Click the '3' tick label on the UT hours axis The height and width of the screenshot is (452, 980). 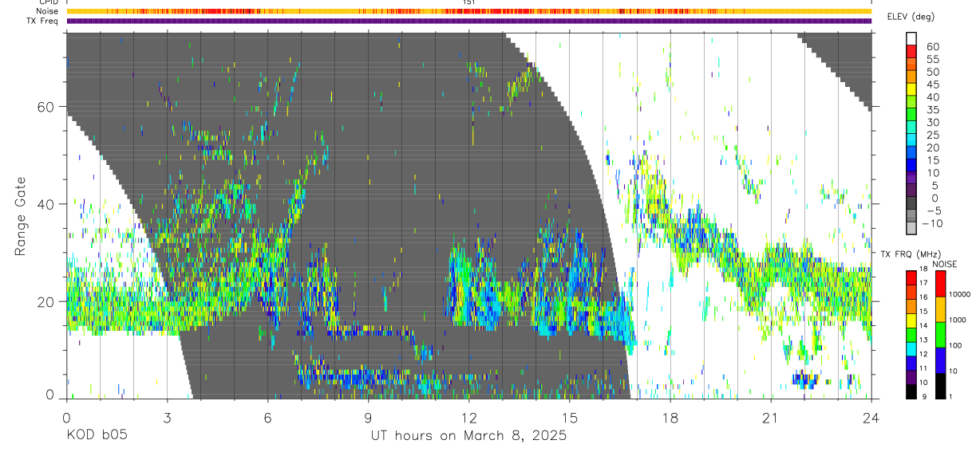coord(167,417)
